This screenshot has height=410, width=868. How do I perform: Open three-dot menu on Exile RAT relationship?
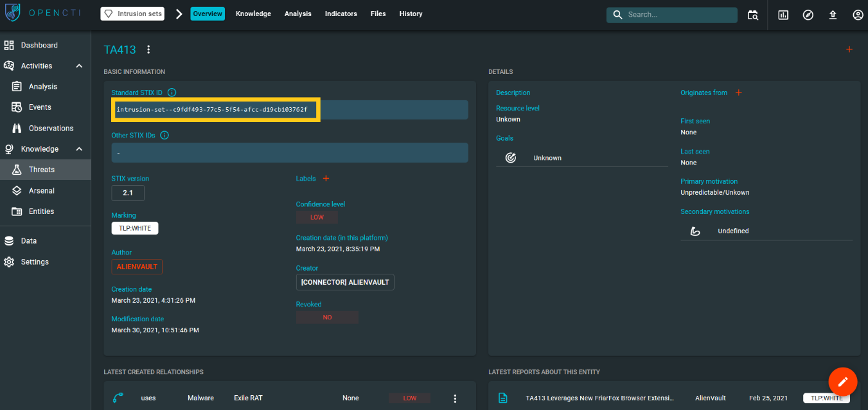455,398
